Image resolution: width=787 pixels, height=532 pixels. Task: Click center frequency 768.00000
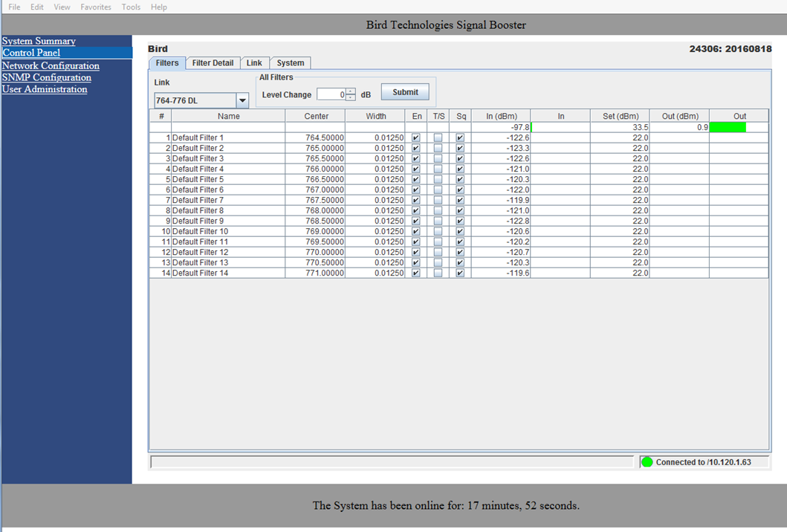coord(316,211)
